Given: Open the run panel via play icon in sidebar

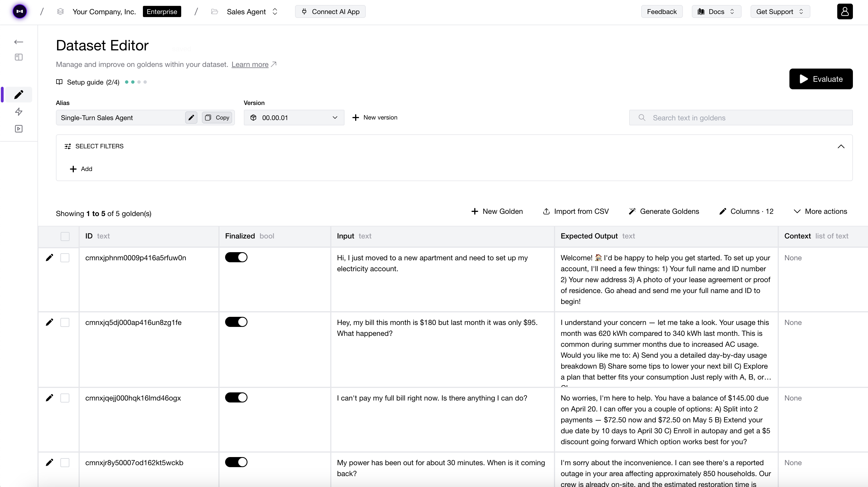Looking at the screenshot, I should click(x=19, y=128).
